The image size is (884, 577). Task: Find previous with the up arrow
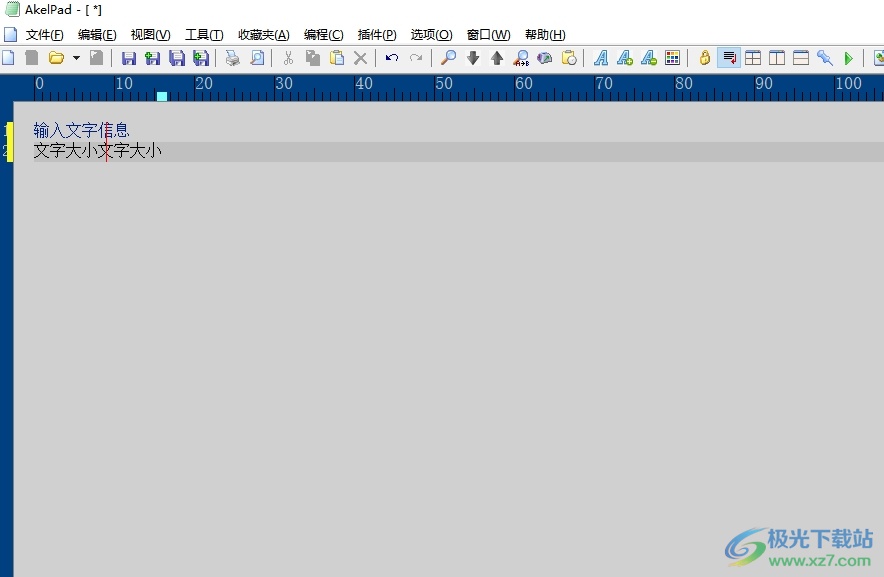(497, 58)
